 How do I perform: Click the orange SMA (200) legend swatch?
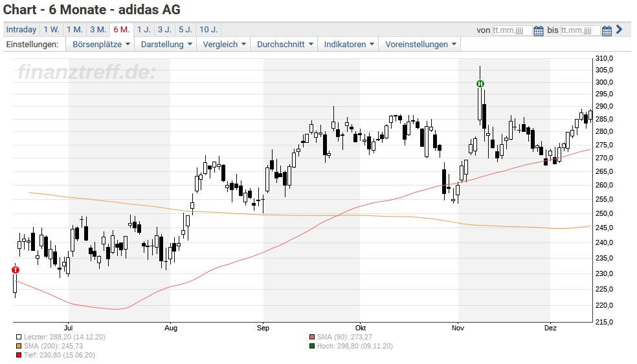19,346
